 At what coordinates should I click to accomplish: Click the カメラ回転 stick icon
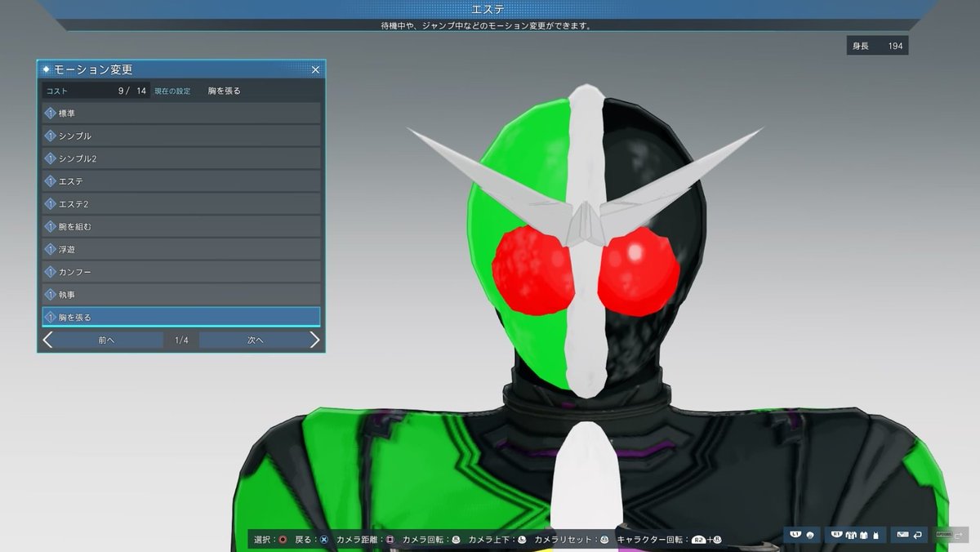click(456, 540)
